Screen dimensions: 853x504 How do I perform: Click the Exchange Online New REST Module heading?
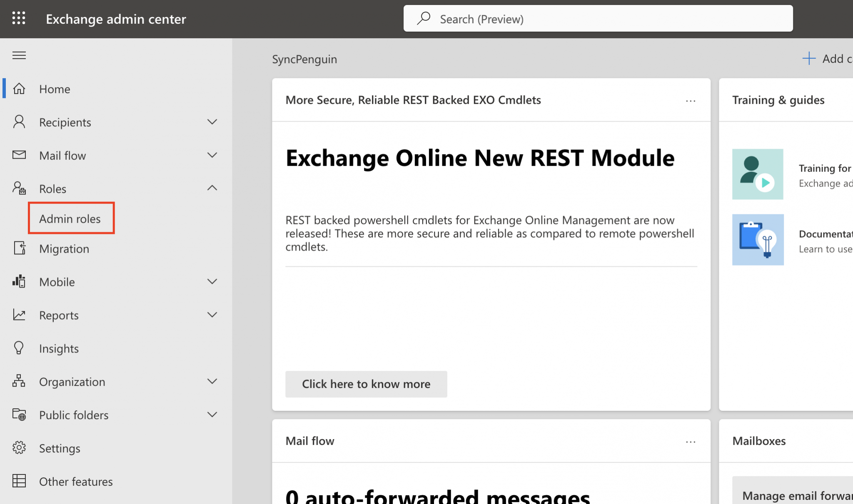(480, 158)
